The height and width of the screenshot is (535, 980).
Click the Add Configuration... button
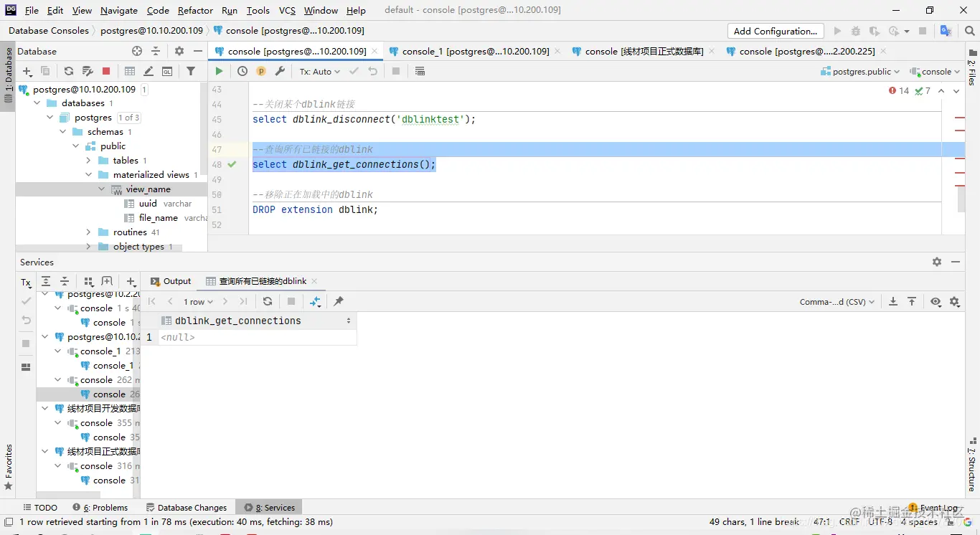coord(775,31)
